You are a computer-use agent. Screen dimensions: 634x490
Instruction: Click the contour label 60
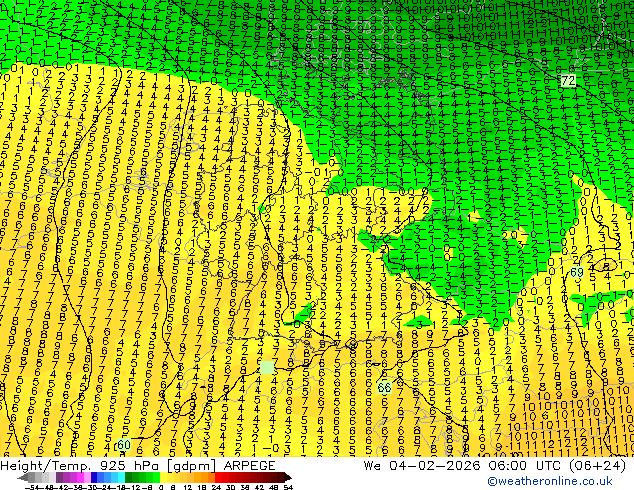tap(124, 445)
